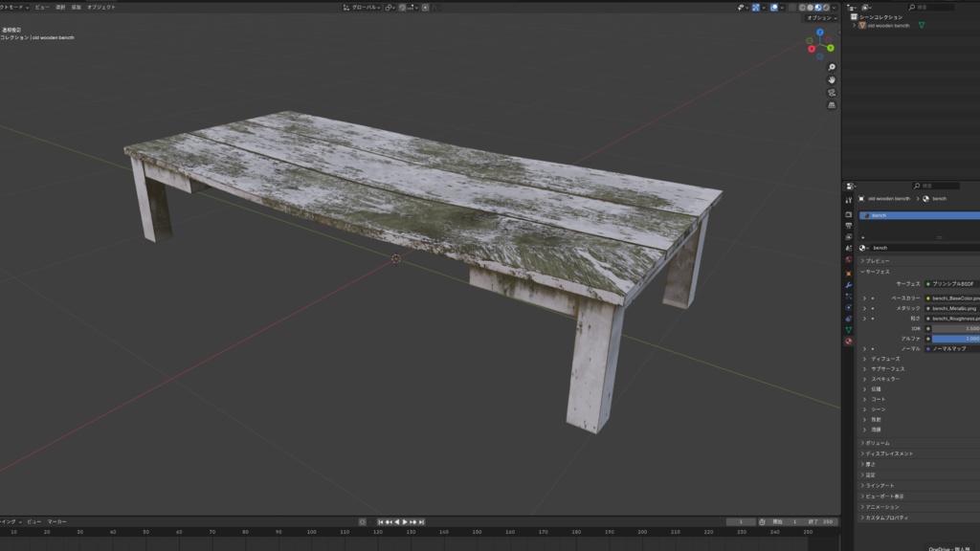Open the viewport オプション dropdown
Screen dimensions: 980x551
point(820,18)
